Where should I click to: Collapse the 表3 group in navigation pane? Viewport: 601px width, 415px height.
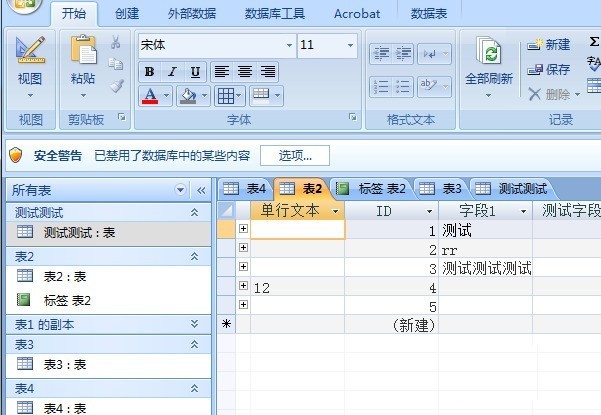tap(195, 344)
